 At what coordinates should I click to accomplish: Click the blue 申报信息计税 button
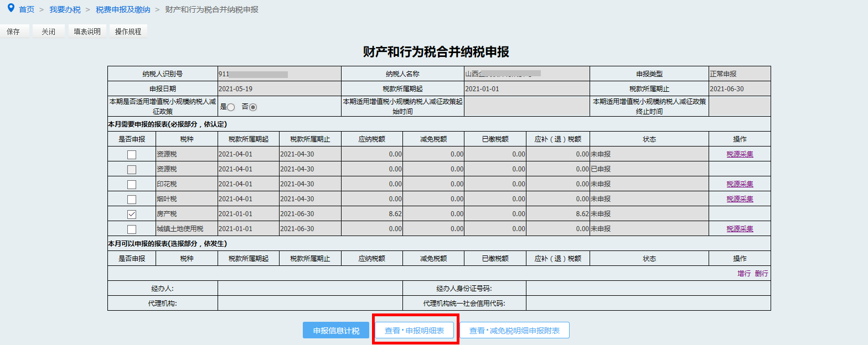point(336,331)
